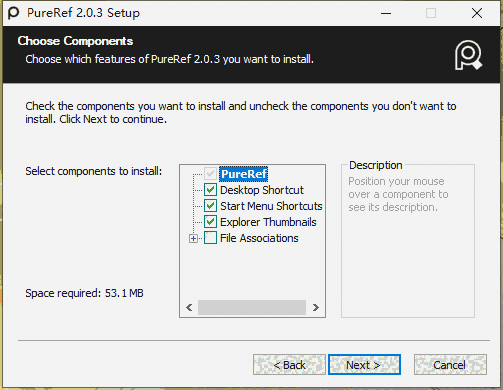
Task: Go back with the Back button
Action: coord(289,365)
